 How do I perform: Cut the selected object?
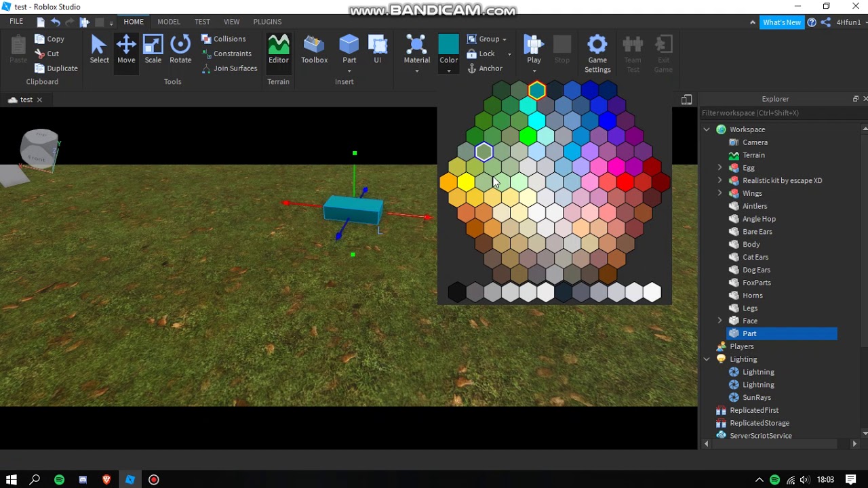[47, 54]
